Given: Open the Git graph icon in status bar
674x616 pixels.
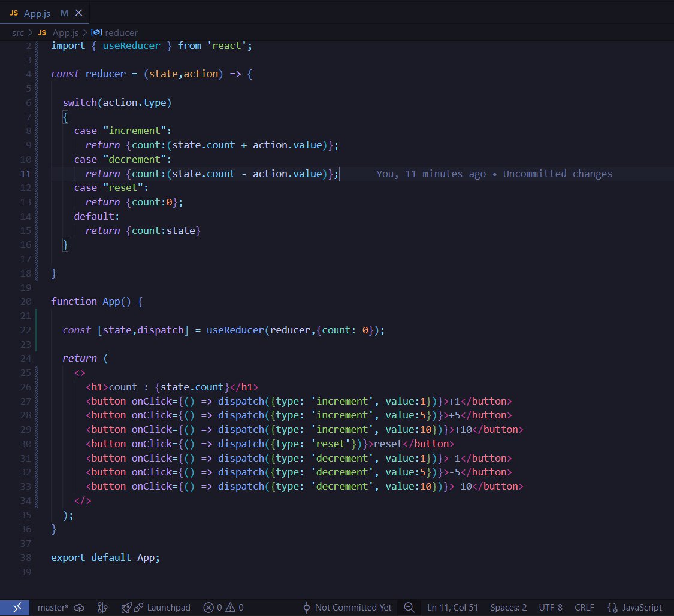Looking at the screenshot, I should (102, 608).
